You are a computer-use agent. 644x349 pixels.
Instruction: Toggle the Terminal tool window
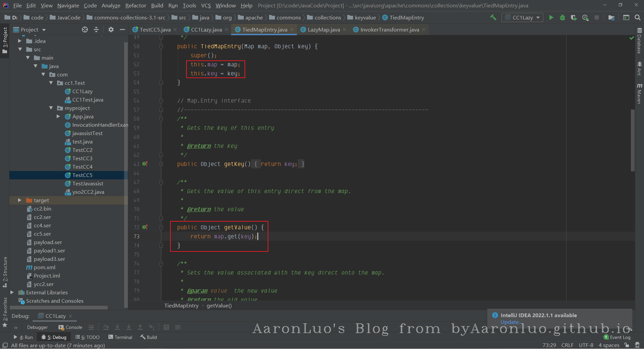coord(120,337)
